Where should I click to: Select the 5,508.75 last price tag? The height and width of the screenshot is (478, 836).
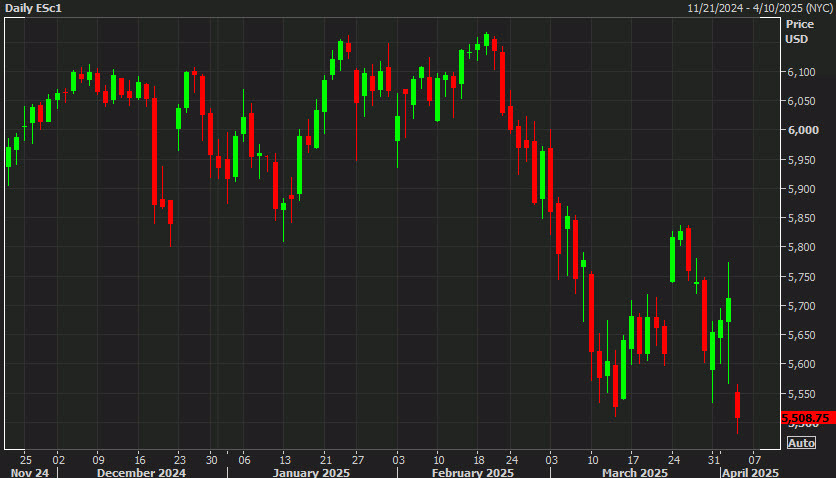click(808, 418)
